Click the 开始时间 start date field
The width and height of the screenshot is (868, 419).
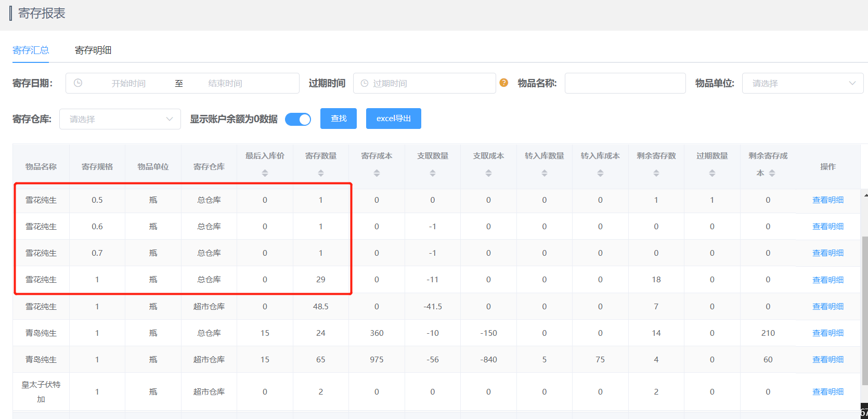point(128,83)
